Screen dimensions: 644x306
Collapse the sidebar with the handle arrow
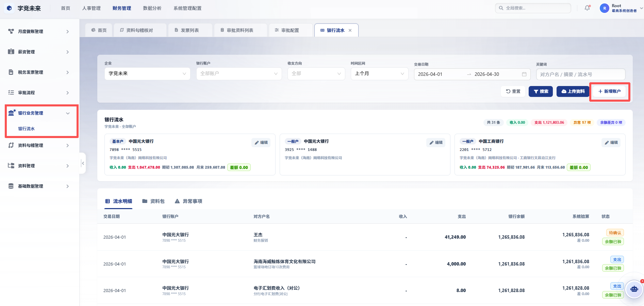(x=83, y=163)
